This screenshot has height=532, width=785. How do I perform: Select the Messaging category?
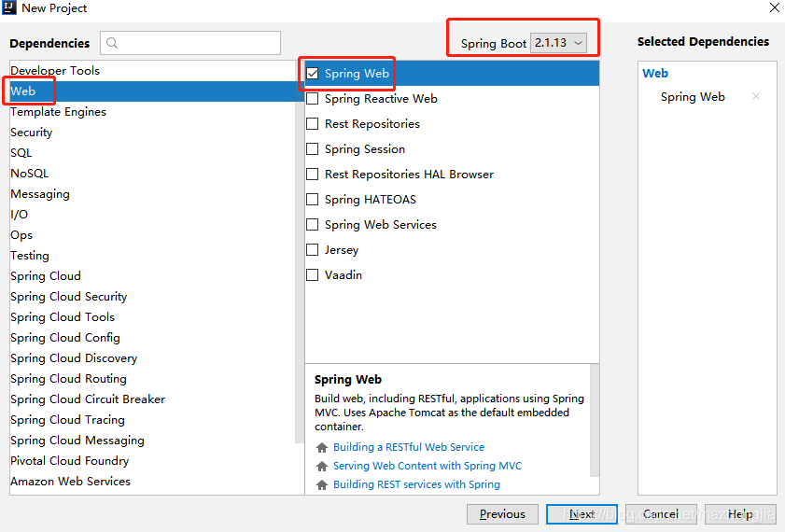153,194
